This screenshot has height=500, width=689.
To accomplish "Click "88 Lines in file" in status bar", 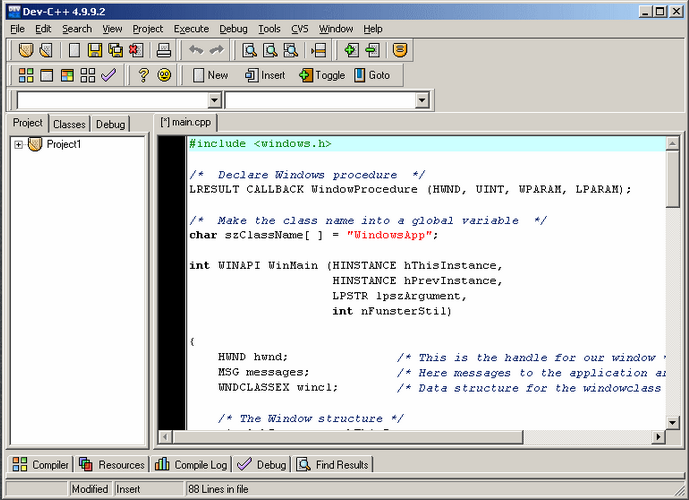I will 218,489.
